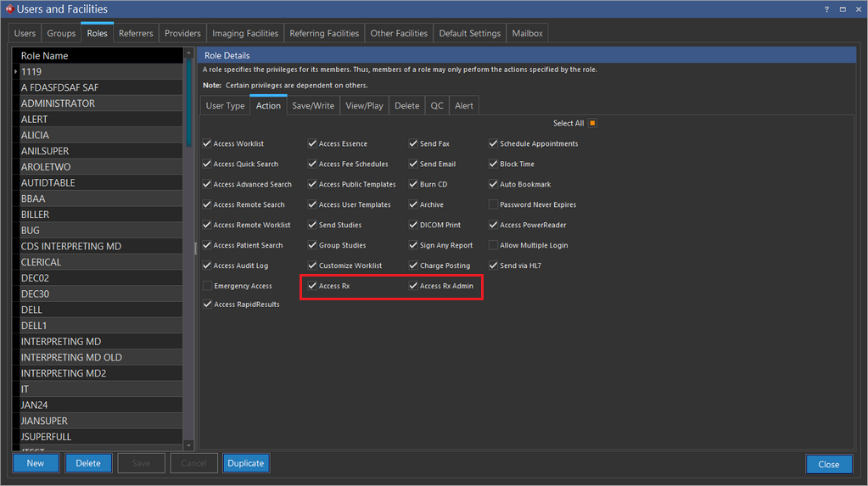Open the Imaging Facilities tab
Screen dimensions: 868x486
[245, 34]
